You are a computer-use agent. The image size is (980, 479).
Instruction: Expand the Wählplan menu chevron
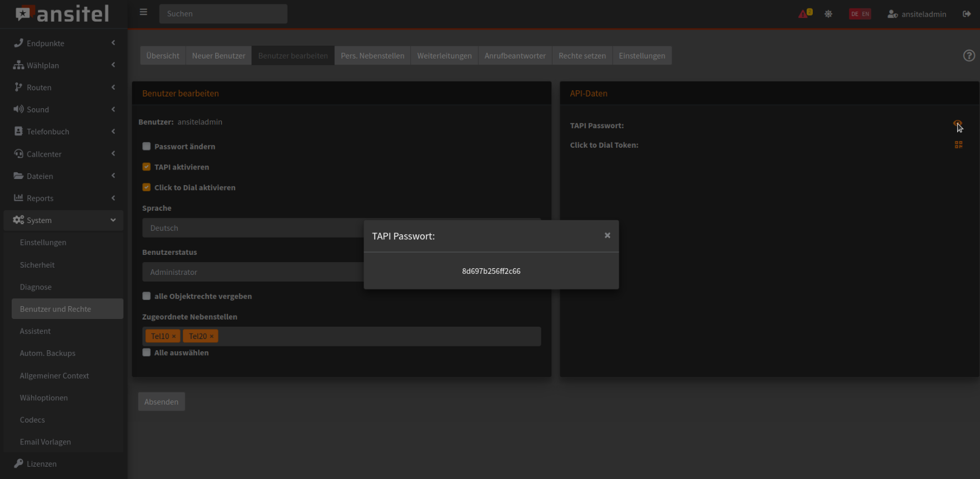[113, 65]
